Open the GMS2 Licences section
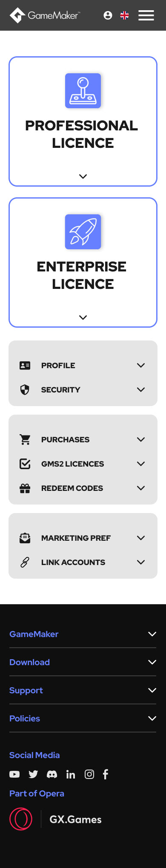This screenshot has height=868, width=166. 83,464
